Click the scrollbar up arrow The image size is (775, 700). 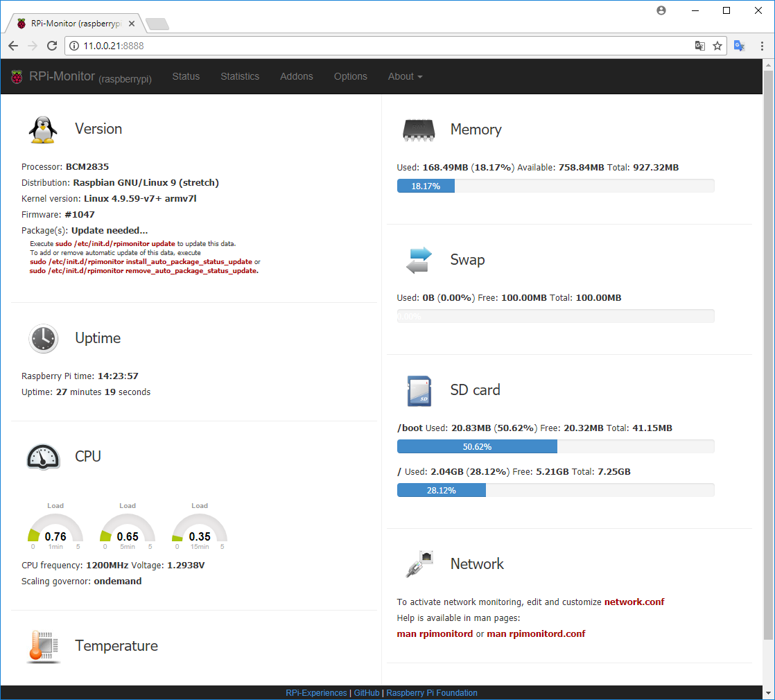[768, 64]
